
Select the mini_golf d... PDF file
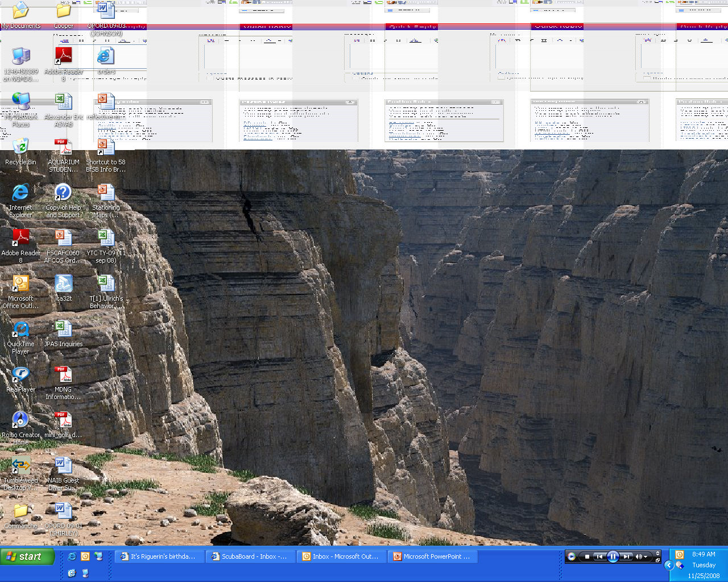tap(63, 424)
